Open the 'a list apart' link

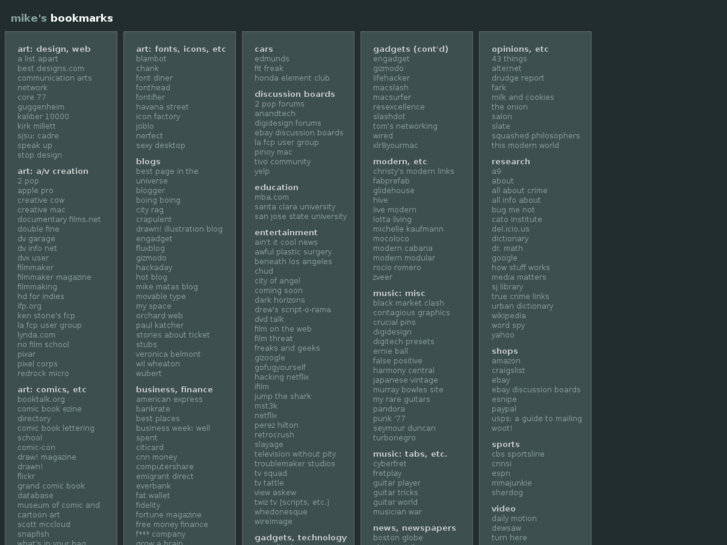pos(37,59)
